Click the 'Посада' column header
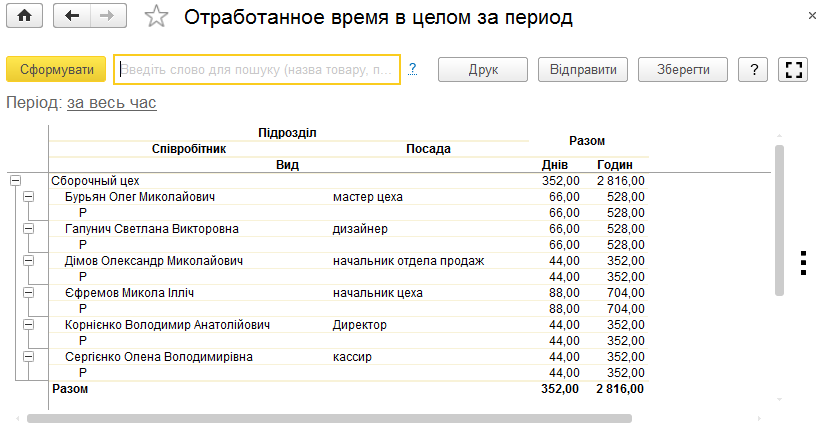The width and height of the screenshot is (819, 432). [x=428, y=149]
